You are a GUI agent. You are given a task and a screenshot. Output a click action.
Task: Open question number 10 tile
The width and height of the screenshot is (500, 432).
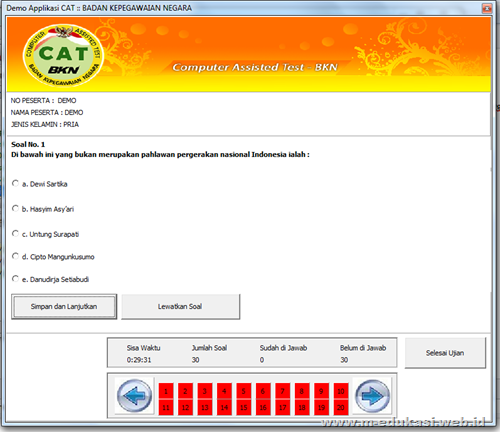coord(341,391)
